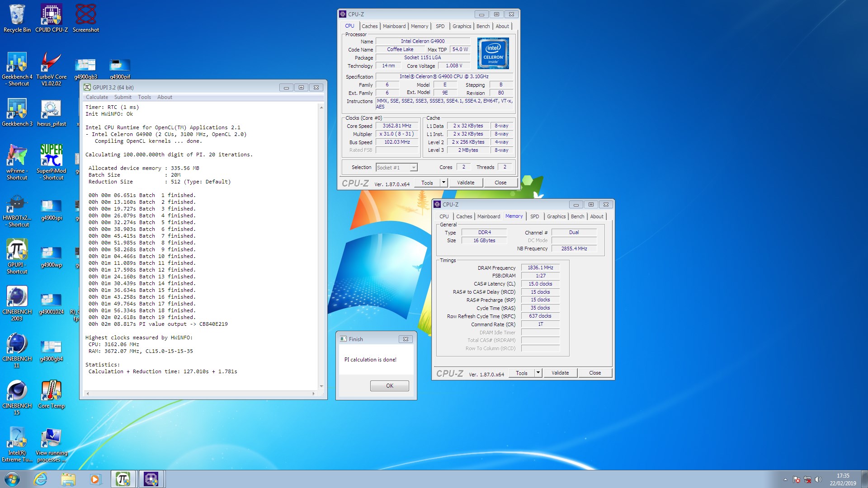
Task: Expand the Socket #1 selection dropdown
Action: 413,168
